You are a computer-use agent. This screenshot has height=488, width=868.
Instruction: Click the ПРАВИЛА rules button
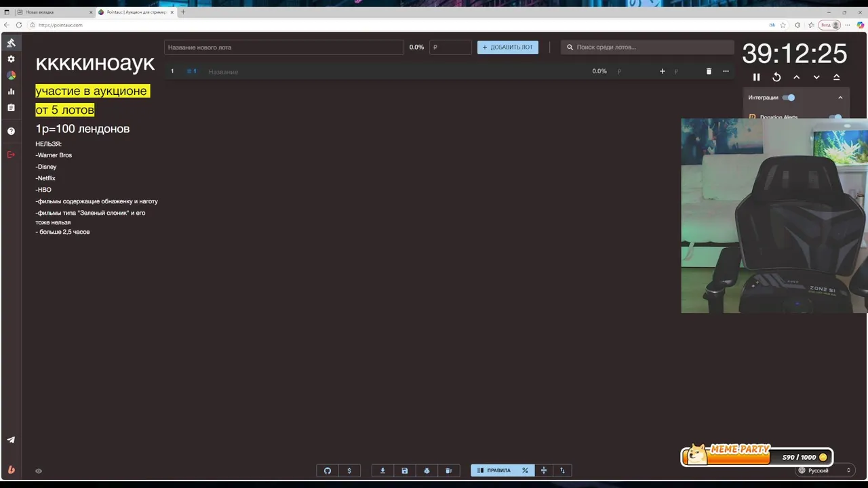point(494,470)
